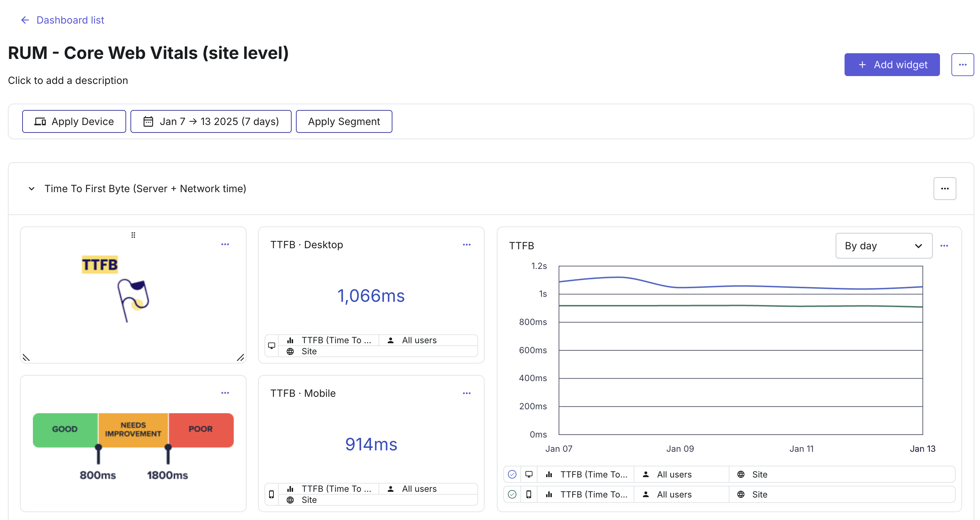
Task: Click the device icon inside Apply Device button
Action: pos(41,121)
